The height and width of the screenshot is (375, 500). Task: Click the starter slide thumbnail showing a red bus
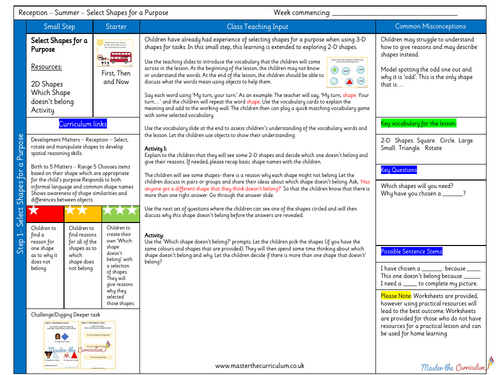pos(115,53)
